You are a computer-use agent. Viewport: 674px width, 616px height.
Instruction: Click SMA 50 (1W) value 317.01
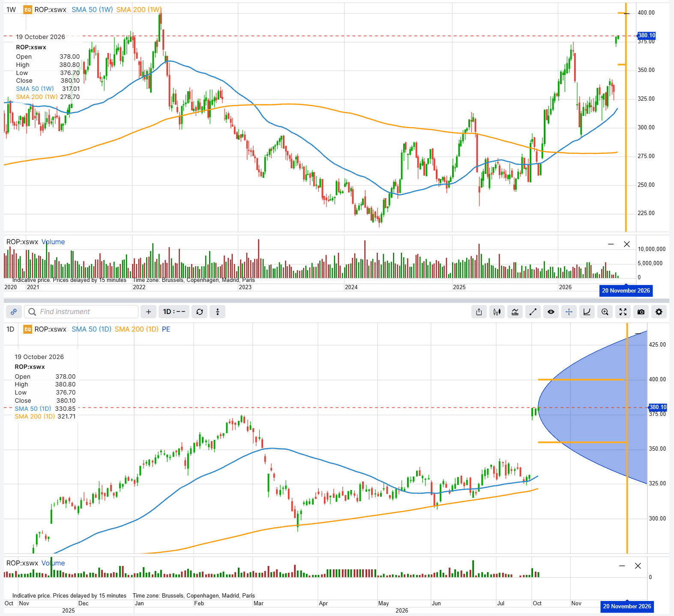71,89
